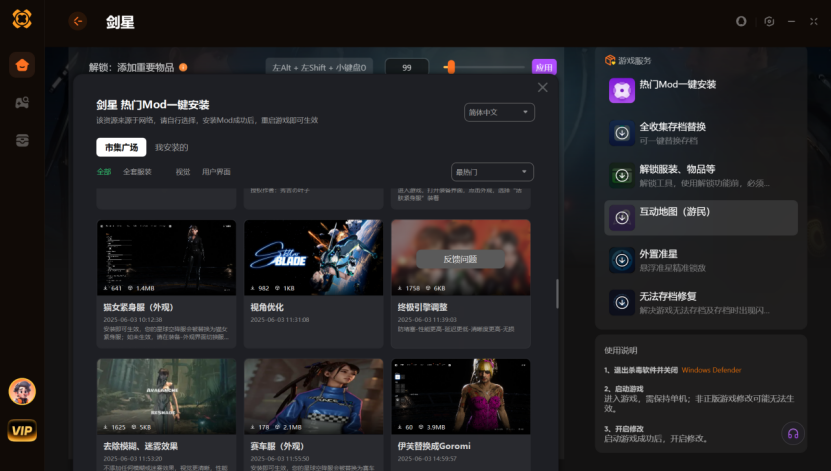Click the value slider track

click(484, 67)
